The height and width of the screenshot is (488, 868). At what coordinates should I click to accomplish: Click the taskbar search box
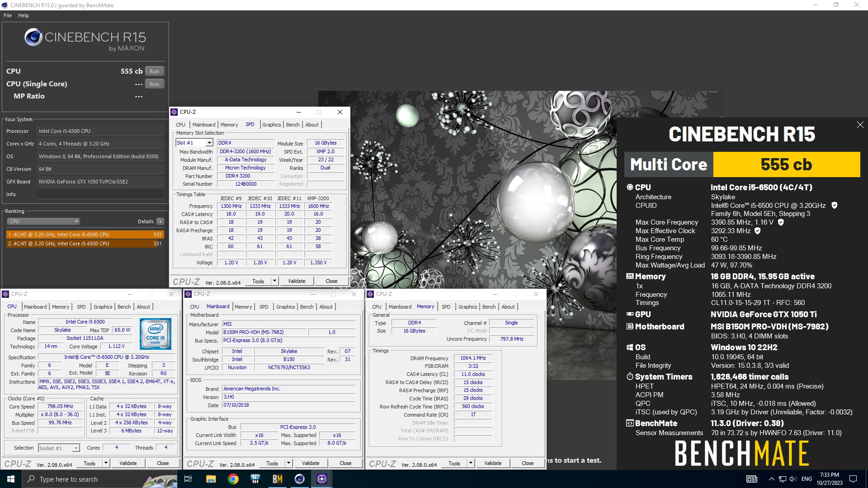coord(99,479)
